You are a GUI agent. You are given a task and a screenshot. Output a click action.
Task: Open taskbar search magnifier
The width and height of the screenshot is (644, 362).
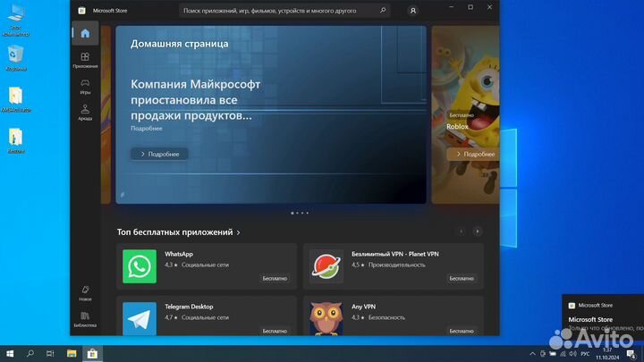point(30,353)
